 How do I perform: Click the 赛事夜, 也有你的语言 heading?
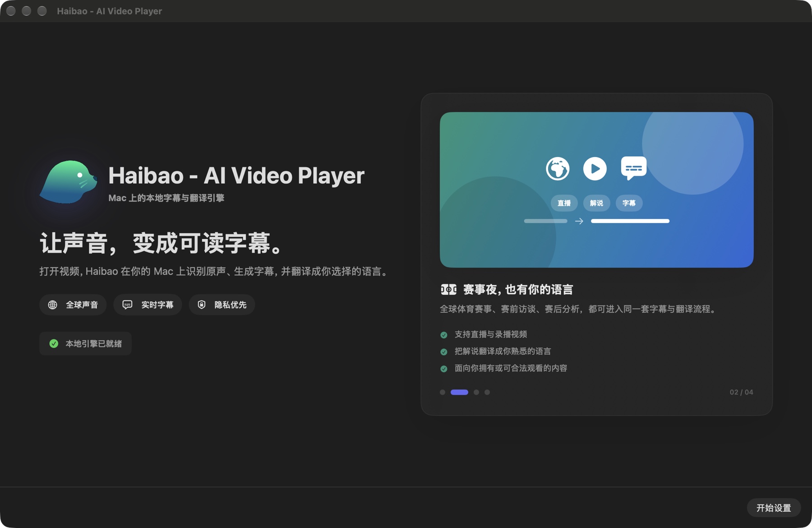coord(518,289)
